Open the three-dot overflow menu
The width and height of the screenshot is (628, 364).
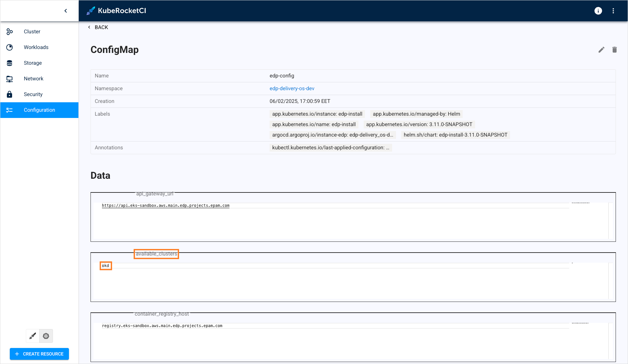pyautogui.click(x=613, y=11)
